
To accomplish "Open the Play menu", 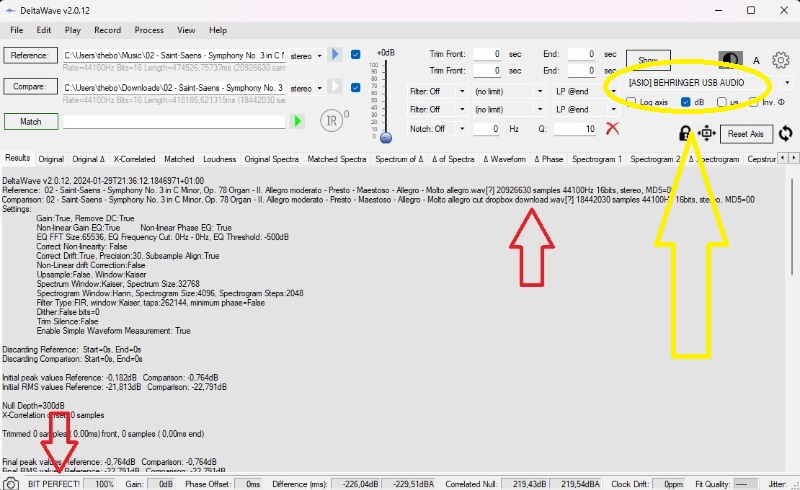I will (72, 30).
